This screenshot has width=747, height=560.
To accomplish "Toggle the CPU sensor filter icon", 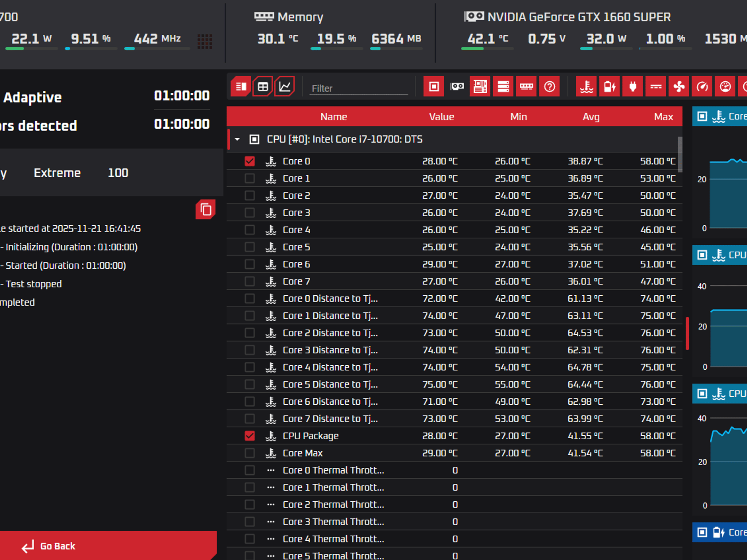I will pos(434,86).
